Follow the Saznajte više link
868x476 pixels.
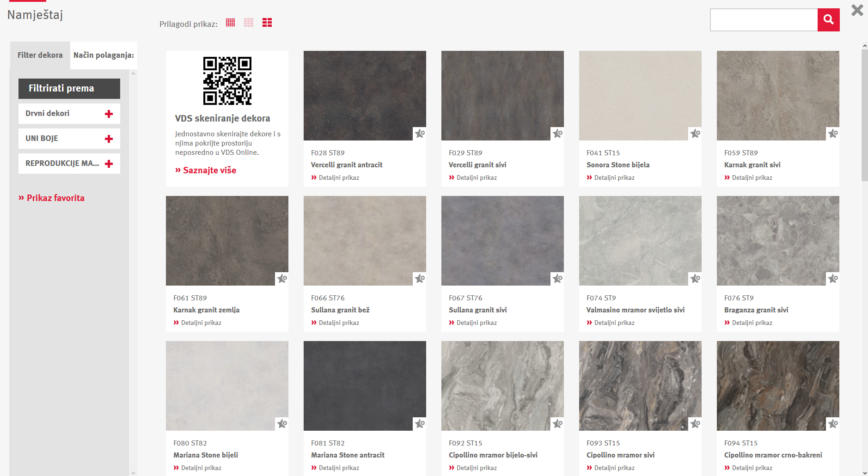pyautogui.click(x=206, y=170)
